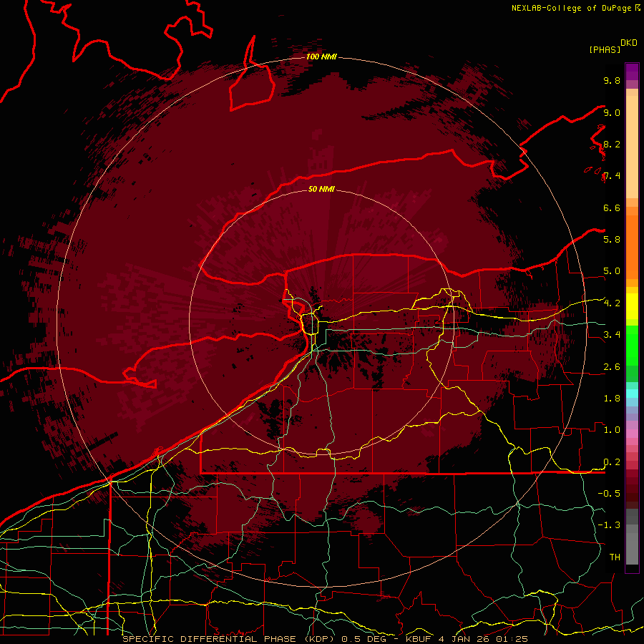Pick the peach band of the color bar
The height and width of the screenshot is (644, 644).
point(632,147)
